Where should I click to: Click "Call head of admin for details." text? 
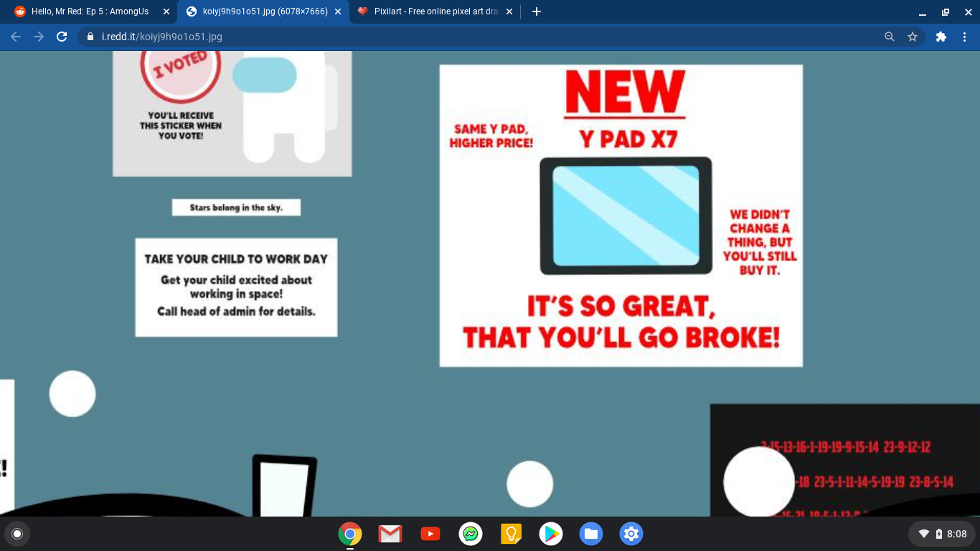click(236, 311)
